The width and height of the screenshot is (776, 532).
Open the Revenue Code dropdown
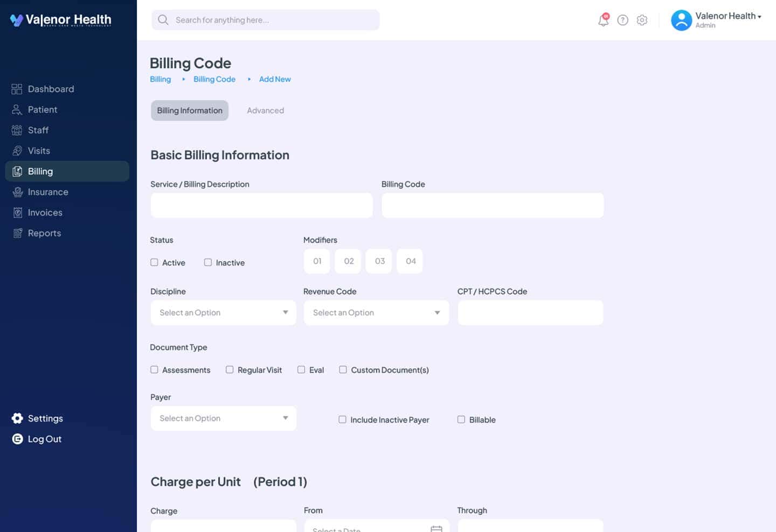[x=376, y=312]
